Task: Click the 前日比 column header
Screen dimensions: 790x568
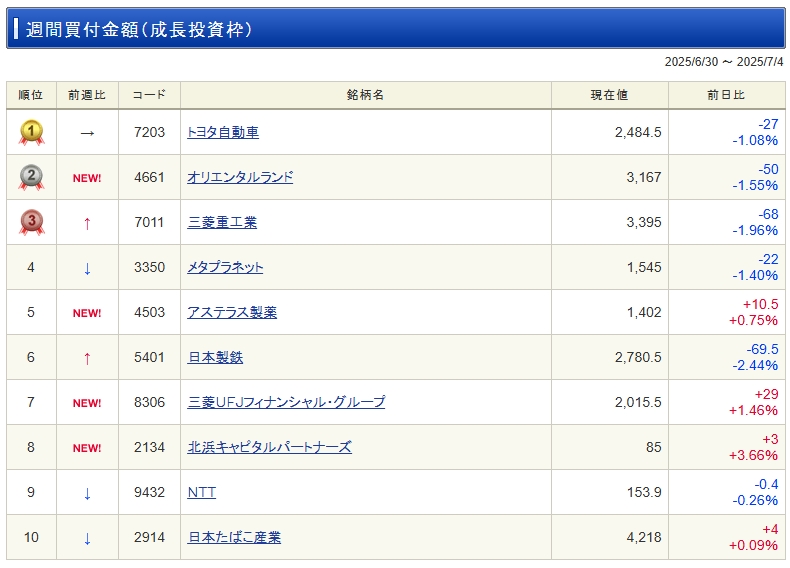Action: click(726, 95)
